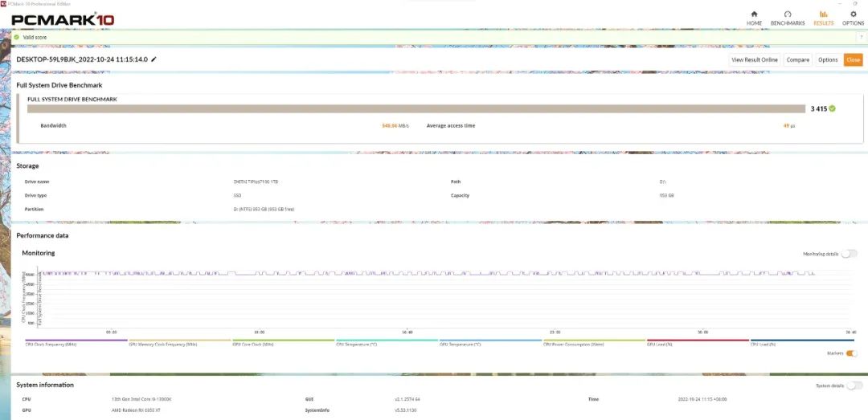Click the Bandwidth value in MB/s
Viewport: 868px width, 420px height.
[395, 125]
